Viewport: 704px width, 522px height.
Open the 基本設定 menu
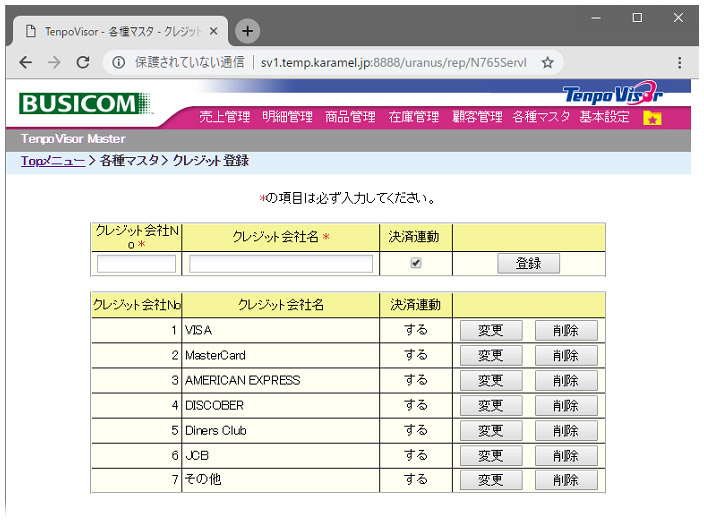[x=604, y=117]
